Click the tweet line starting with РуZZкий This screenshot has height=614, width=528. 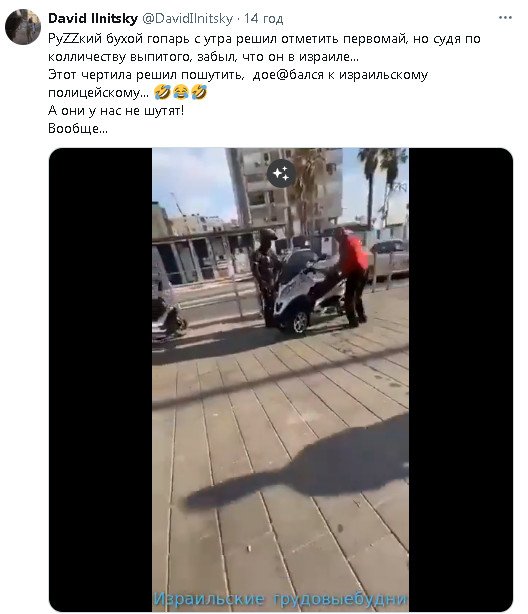pyautogui.click(x=264, y=39)
